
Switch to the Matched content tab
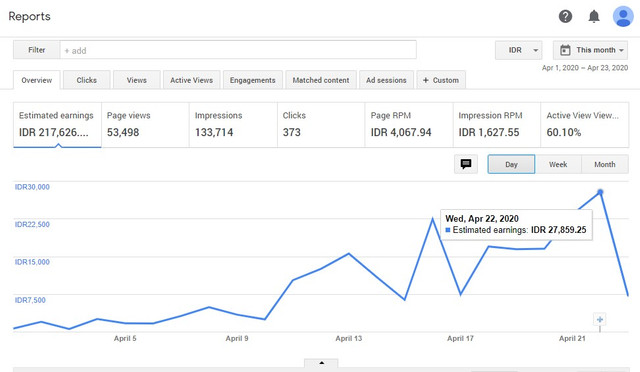pyautogui.click(x=321, y=80)
